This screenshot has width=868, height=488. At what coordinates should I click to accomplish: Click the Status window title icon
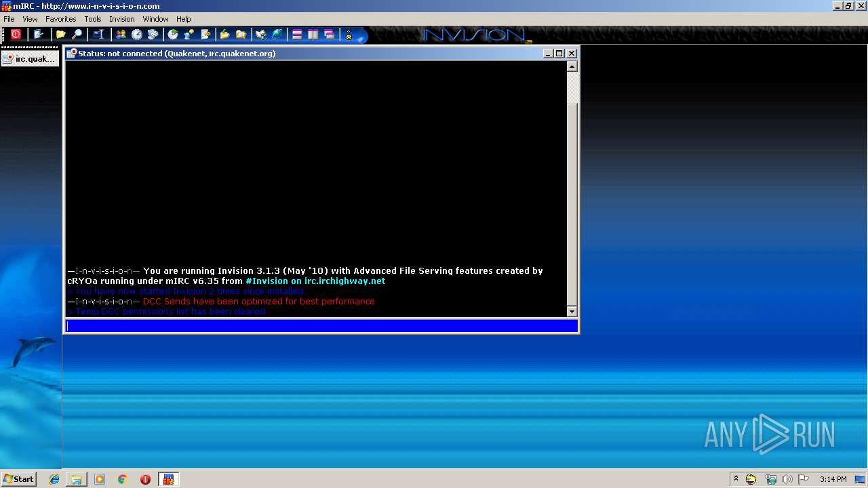pos(71,54)
